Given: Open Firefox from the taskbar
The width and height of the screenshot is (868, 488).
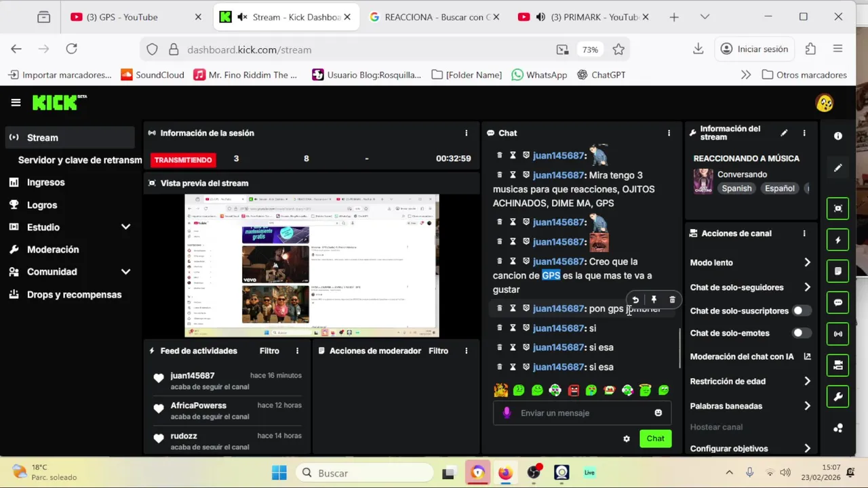Looking at the screenshot, I should click(x=506, y=473).
